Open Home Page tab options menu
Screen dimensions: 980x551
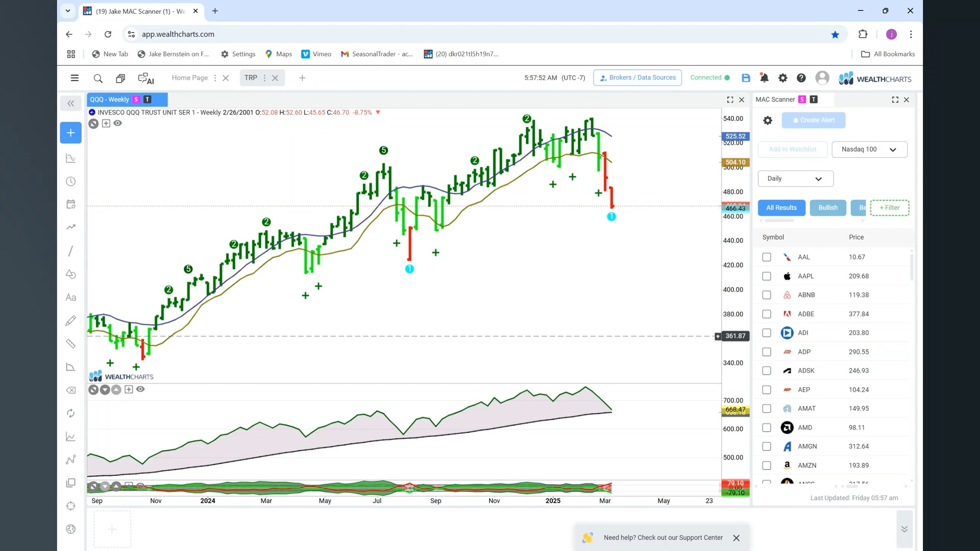pyautogui.click(x=215, y=78)
